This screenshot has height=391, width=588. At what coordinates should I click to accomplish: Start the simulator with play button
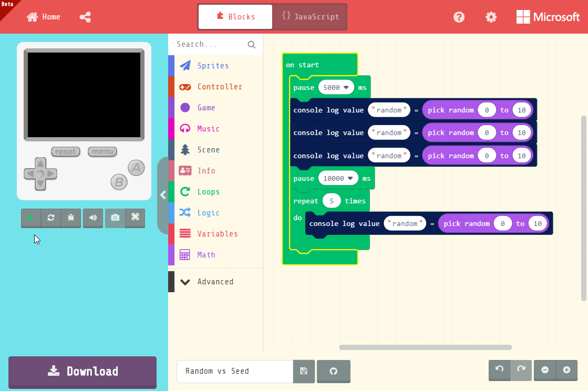pos(31,218)
